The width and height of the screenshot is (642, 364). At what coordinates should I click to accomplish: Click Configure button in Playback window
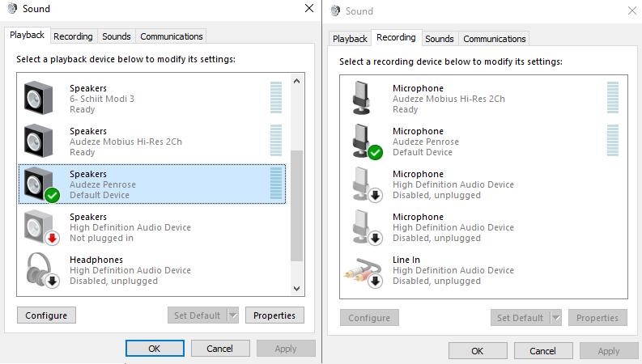pos(46,315)
